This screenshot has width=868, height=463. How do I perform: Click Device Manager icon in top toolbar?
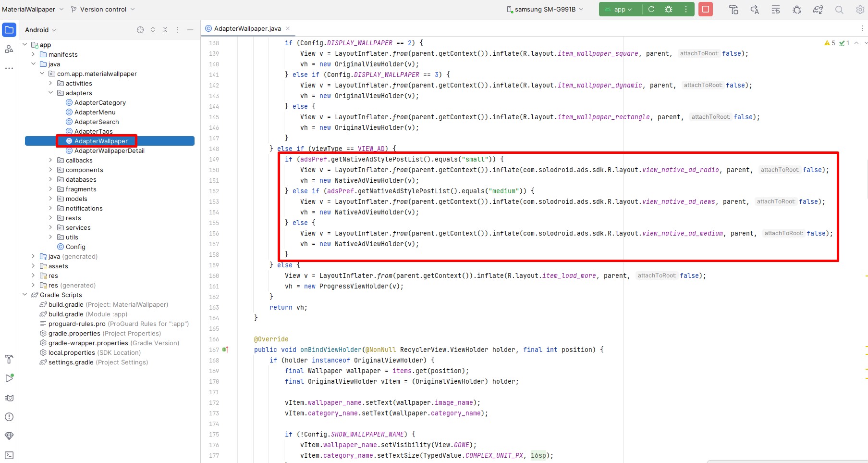pyautogui.click(x=734, y=10)
